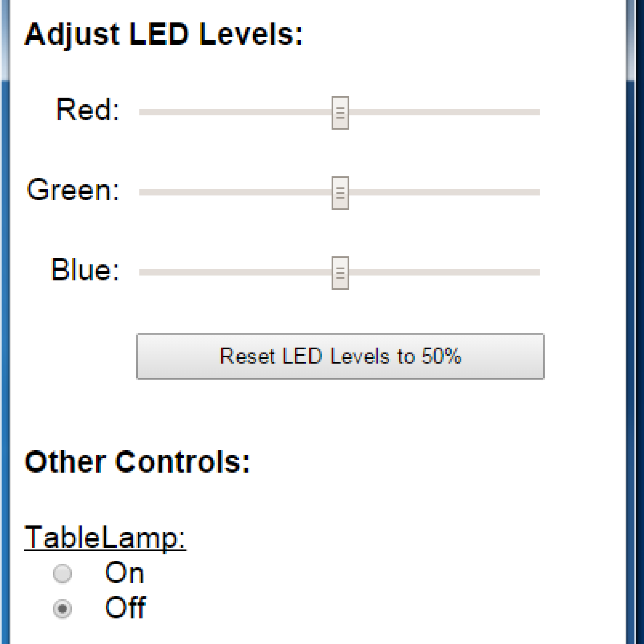Lower Green level by clicking left track
This screenshot has height=644, width=644.
(233, 192)
